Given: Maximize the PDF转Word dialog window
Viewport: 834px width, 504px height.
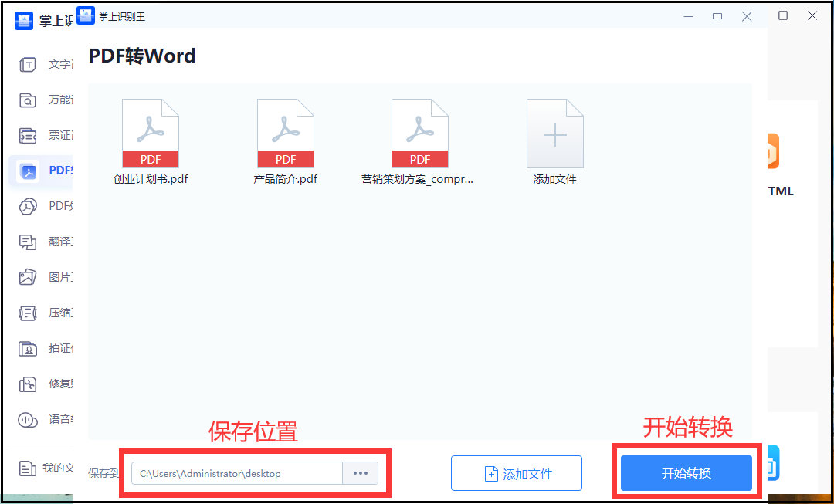Looking at the screenshot, I should [x=717, y=16].
